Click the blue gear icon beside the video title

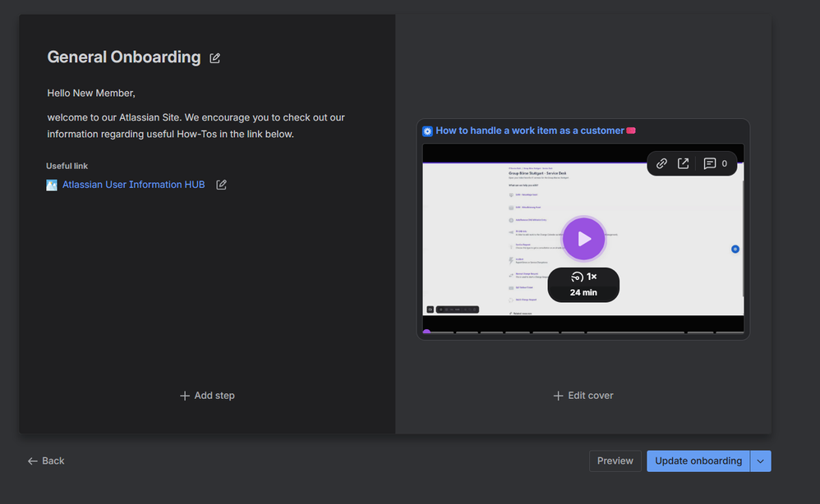[x=427, y=131]
